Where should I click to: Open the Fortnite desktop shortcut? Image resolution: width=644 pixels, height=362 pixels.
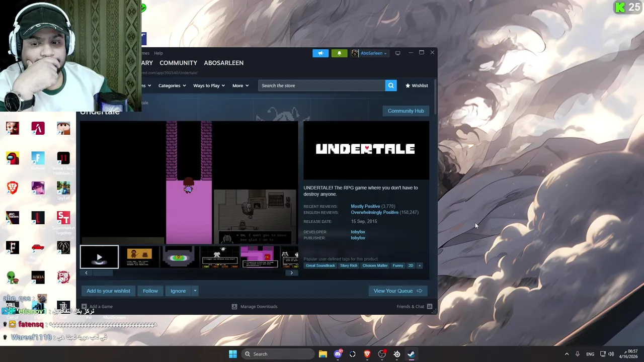point(38,161)
